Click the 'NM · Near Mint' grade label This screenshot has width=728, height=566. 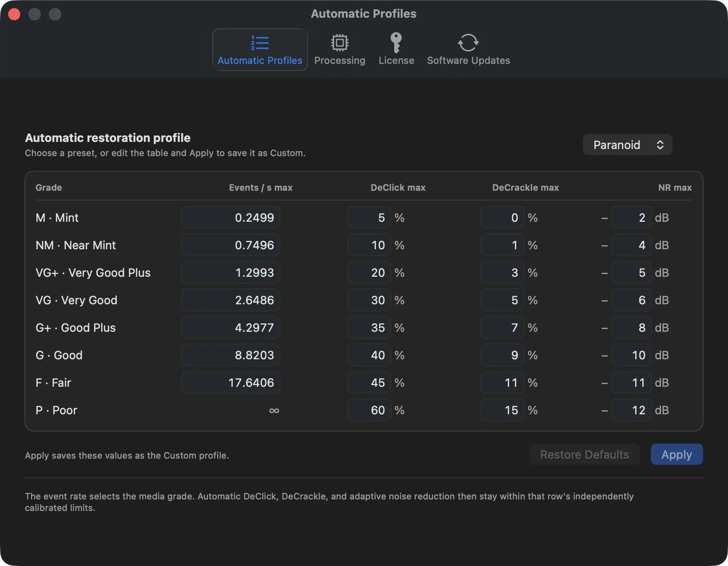(x=75, y=245)
